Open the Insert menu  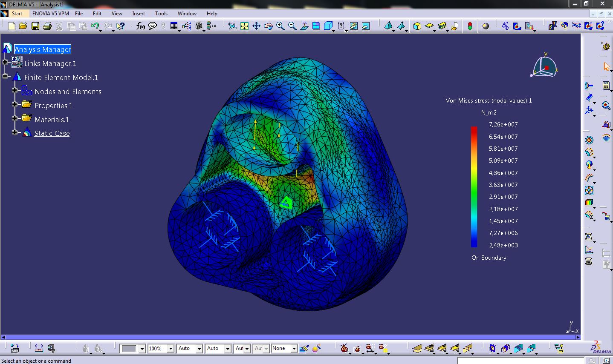(139, 14)
